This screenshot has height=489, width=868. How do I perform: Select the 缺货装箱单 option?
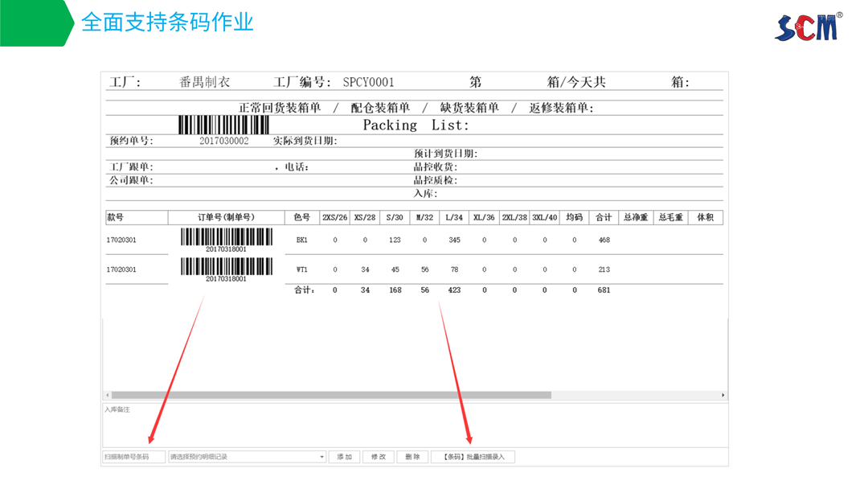[469, 106]
